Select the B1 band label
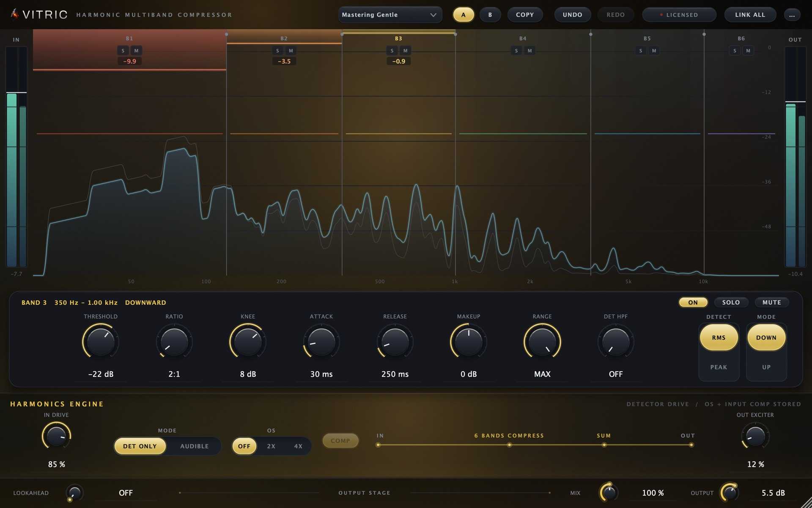 coord(129,39)
